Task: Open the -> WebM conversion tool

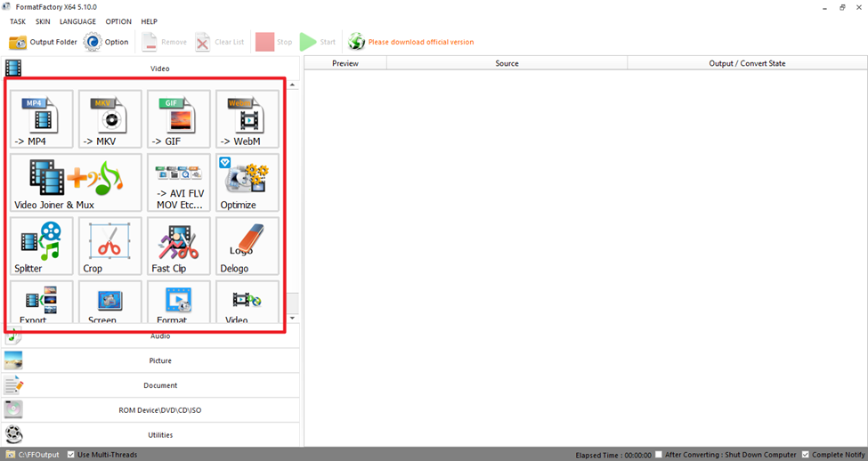Action: point(247,119)
